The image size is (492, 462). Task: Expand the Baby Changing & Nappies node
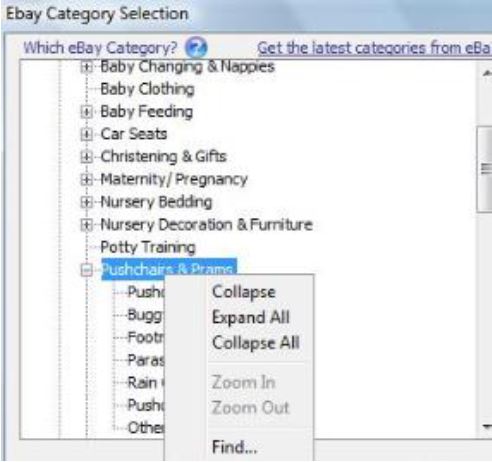tap(86, 67)
